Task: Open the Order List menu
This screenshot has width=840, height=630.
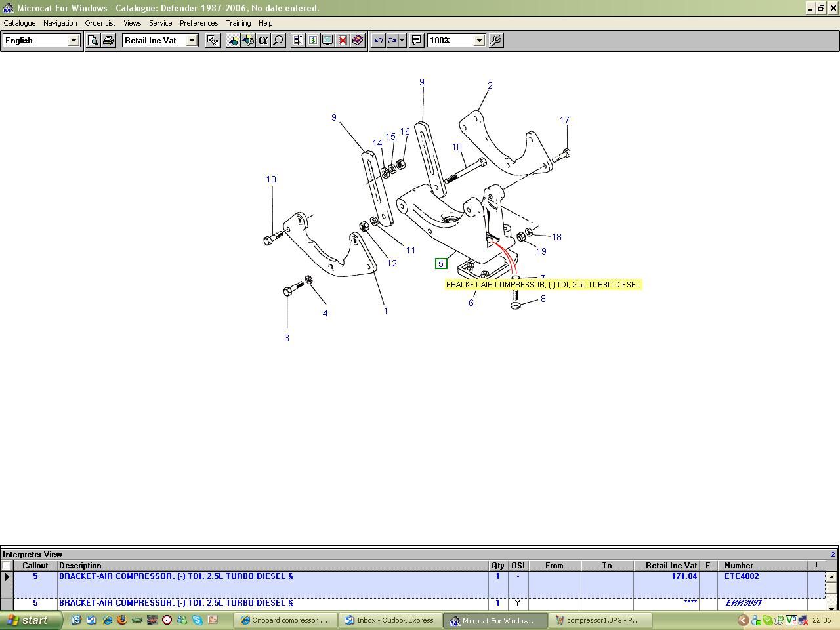Action: click(x=100, y=23)
